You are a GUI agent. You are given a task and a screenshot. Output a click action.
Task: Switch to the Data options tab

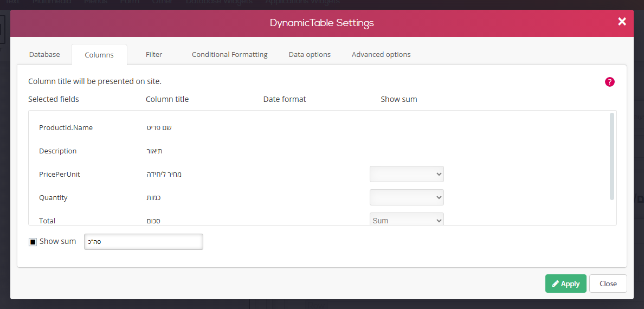pos(310,54)
